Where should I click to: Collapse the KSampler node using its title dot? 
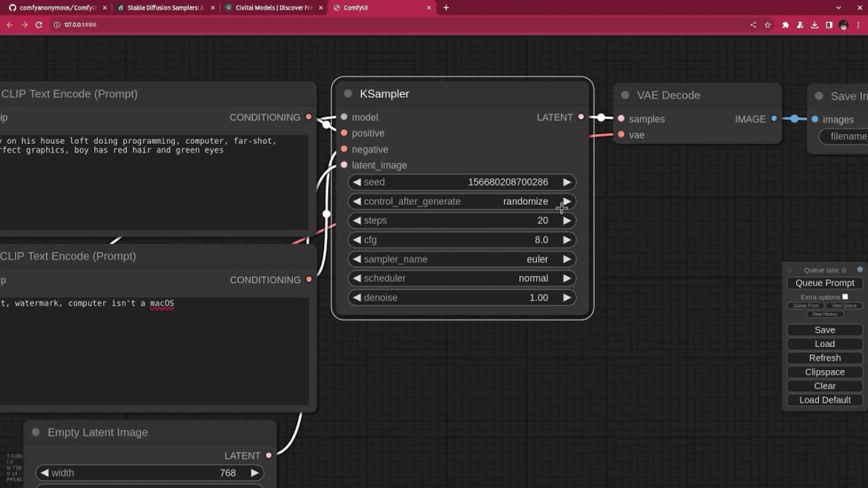[x=348, y=94]
